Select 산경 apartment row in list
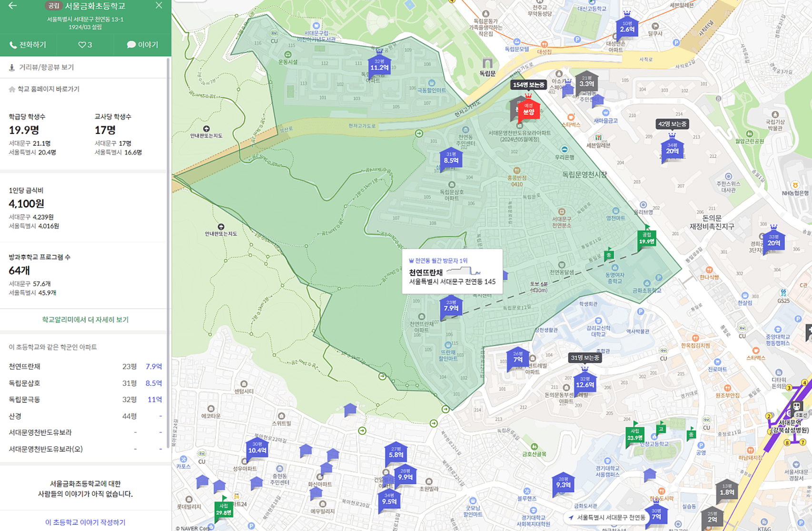This screenshot has height=531, width=812. coord(85,416)
